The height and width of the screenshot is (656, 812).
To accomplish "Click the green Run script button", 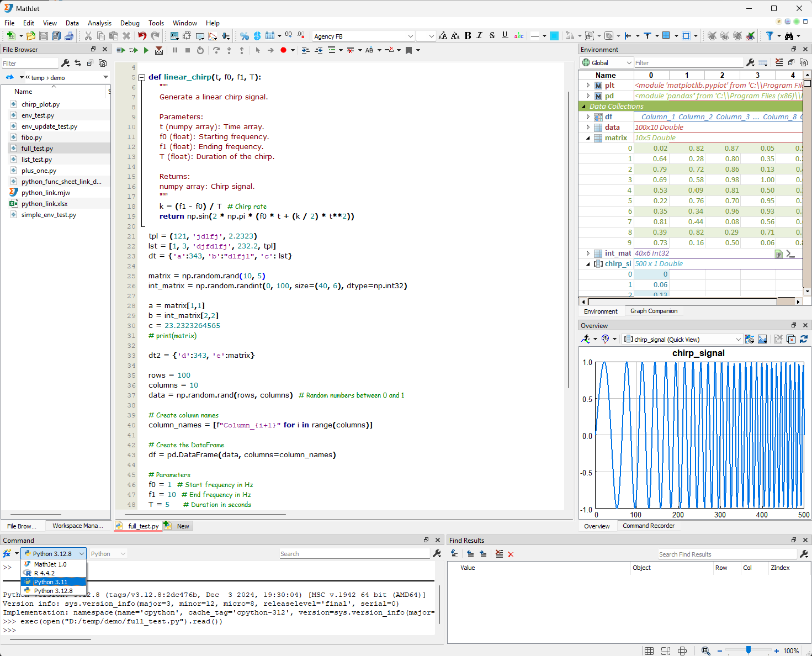I will point(146,50).
